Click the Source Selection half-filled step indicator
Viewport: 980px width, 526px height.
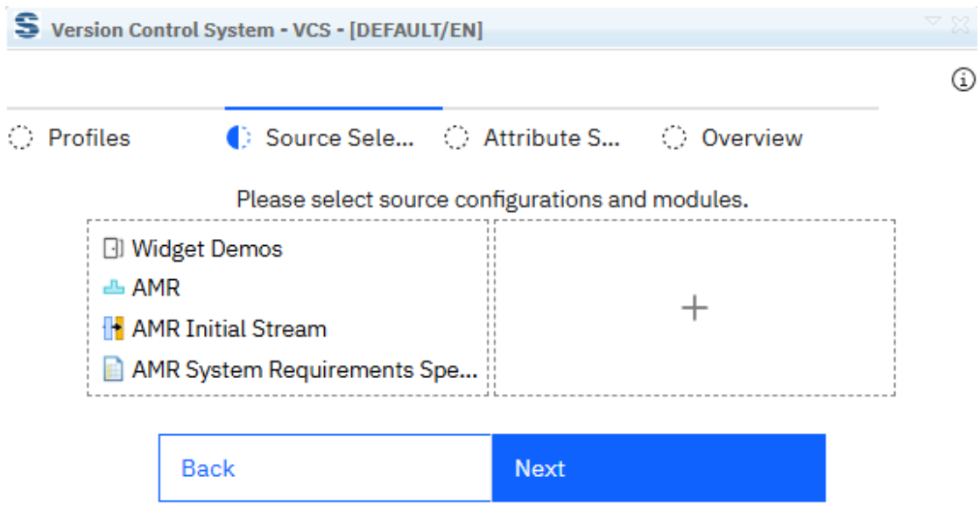pyautogui.click(x=238, y=138)
